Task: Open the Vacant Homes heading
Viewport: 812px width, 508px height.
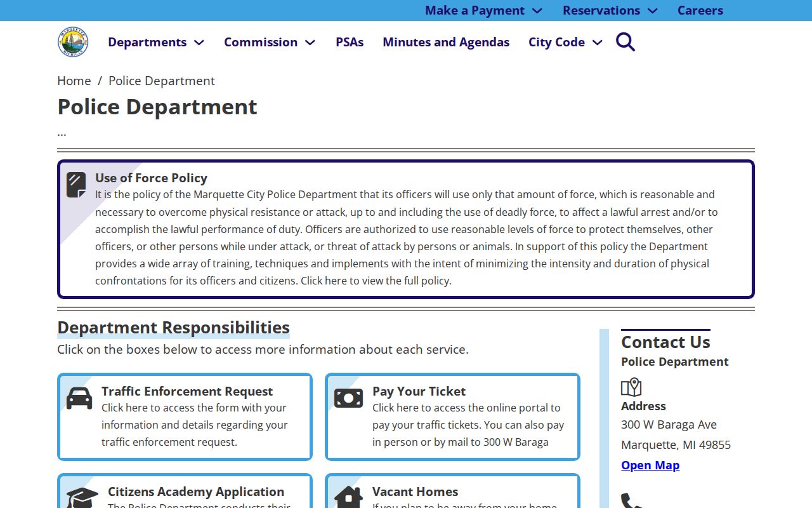Action: pyautogui.click(x=415, y=491)
